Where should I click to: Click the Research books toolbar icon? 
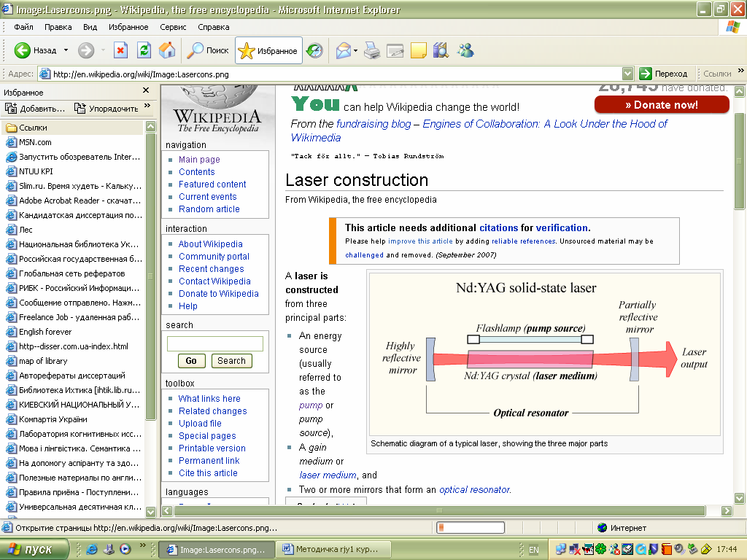[441, 50]
